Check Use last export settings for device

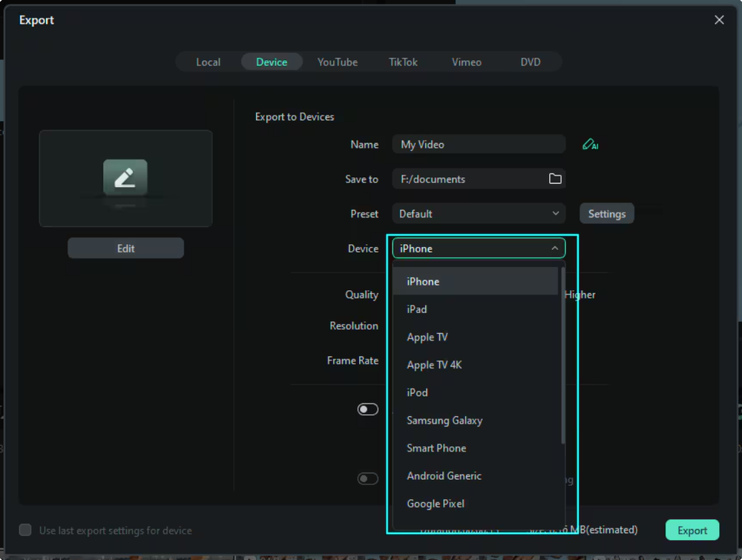24,530
